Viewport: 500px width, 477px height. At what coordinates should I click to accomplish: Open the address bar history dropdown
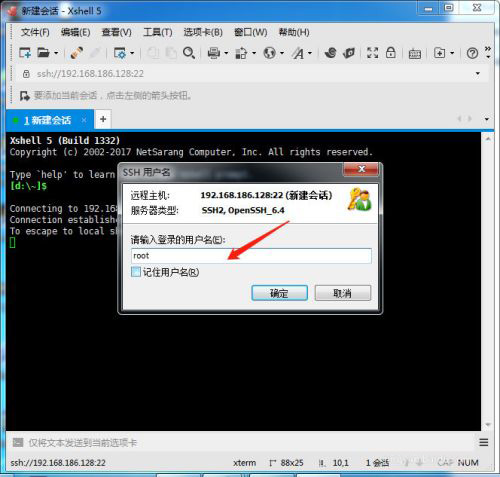click(478, 73)
